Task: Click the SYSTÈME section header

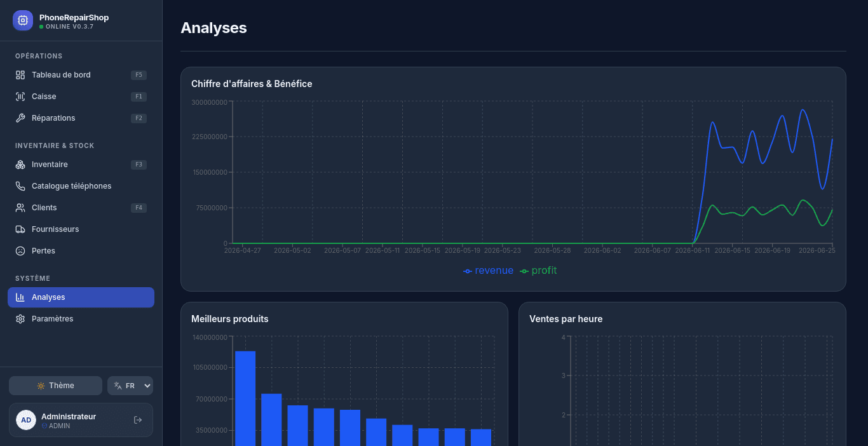Action: [32, 278]
